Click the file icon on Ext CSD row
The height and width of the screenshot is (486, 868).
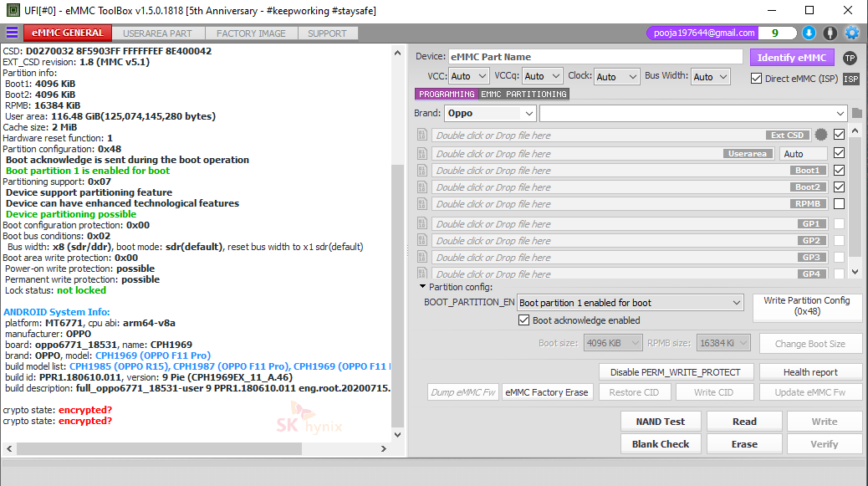[422, 135]
